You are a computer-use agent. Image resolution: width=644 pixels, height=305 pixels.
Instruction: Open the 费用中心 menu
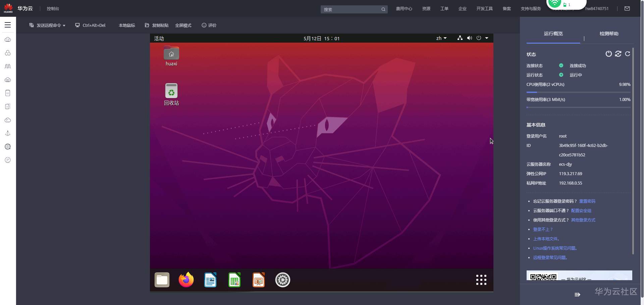[x=404, y=9]
